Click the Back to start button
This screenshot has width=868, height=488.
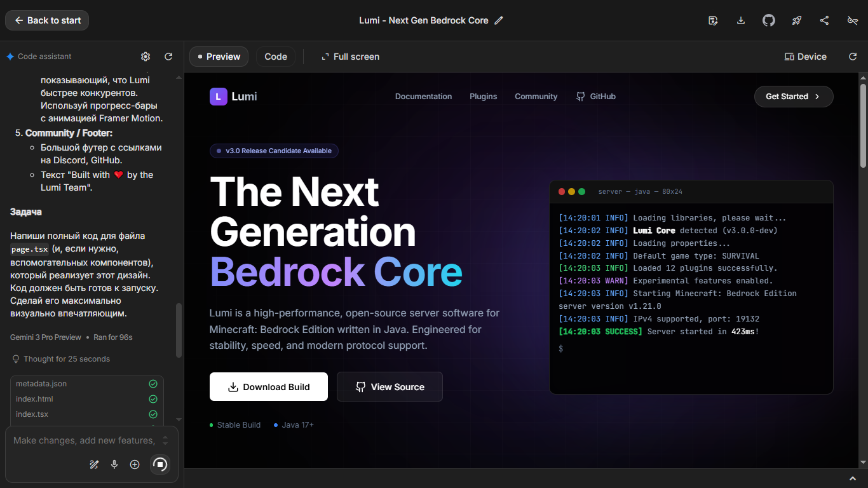point(47,20)
